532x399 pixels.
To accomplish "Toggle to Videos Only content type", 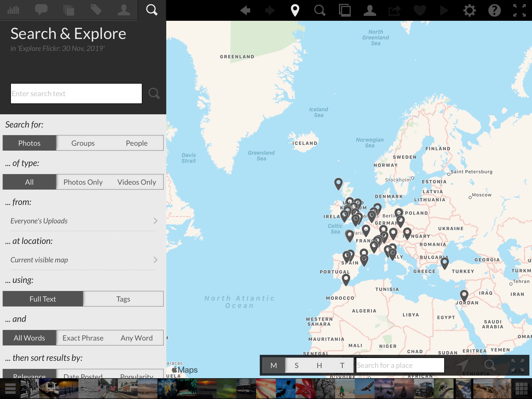I will tap(136, 182).
